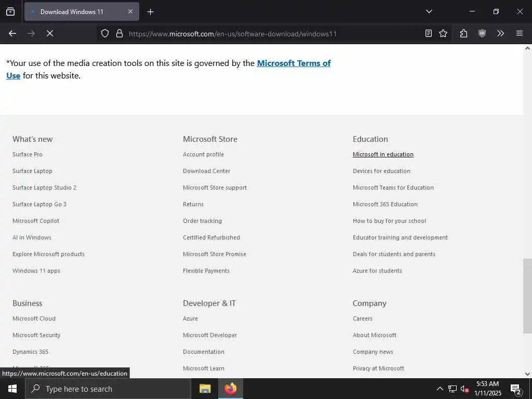Open the Windows Start menu
The width and height of the screenshot is (532, 399).
pyautogui.click(x=12, y=389)
